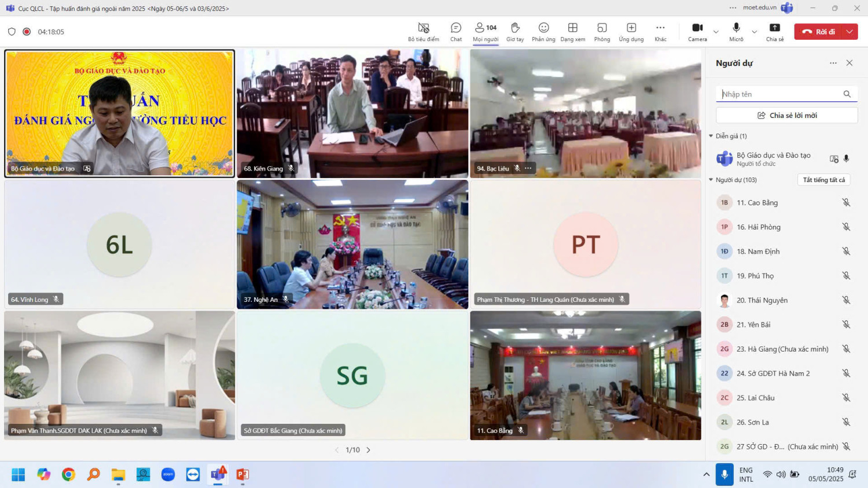The width and height of the screenshot is (868, 488).
Task: Toggle the Micrô microphone
Action: (736, 32)
